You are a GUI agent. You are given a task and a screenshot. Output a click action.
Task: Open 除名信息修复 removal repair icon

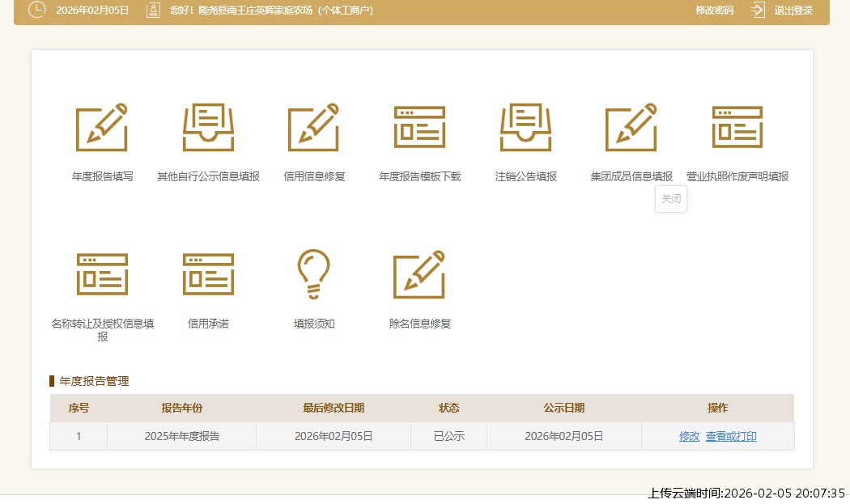coord(419,274)
